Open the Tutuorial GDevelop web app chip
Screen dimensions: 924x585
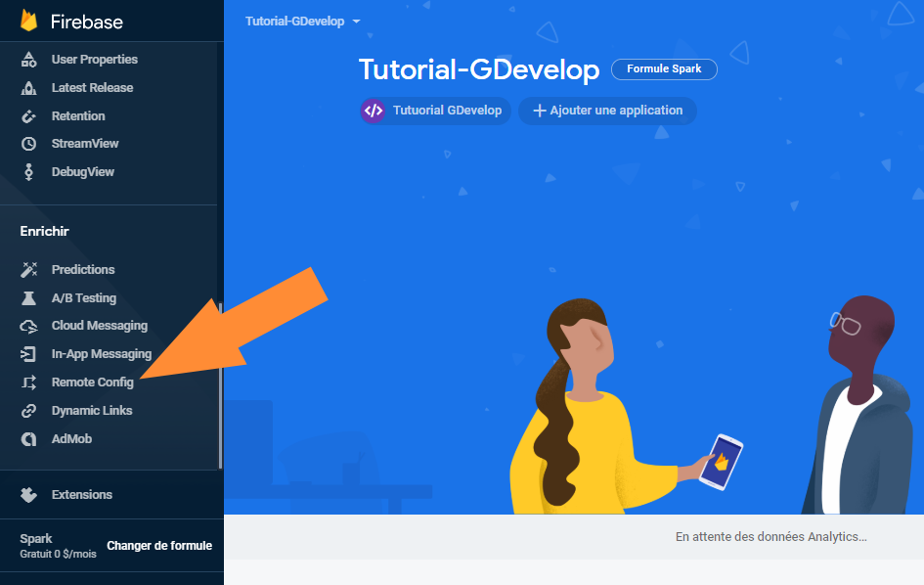tap(435, 111)
